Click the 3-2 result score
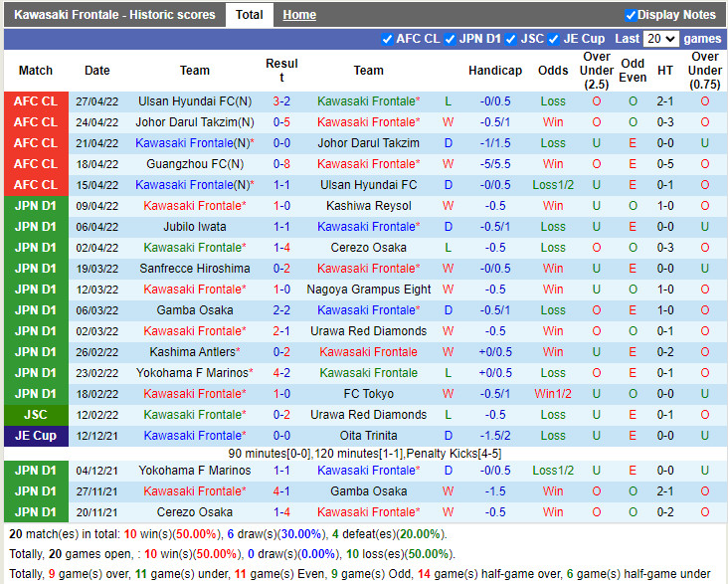The height and width of the screenshot is (584, 728). (281, 101)
